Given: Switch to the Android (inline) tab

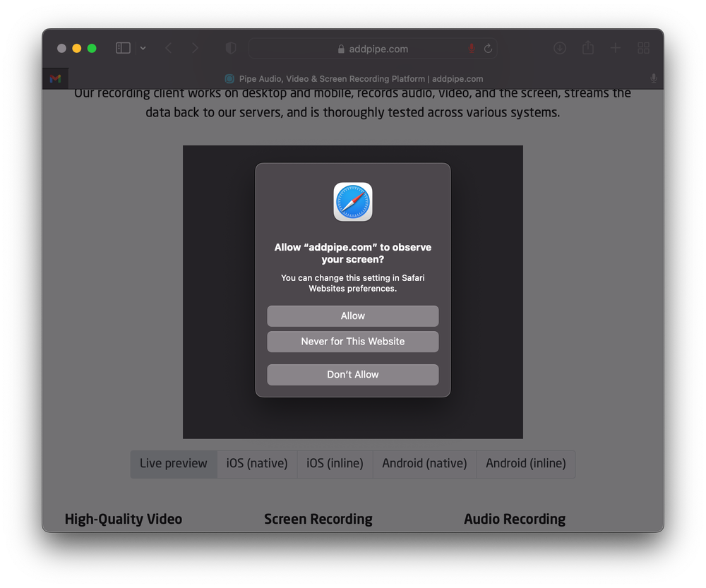Looking at the screenshot, I should click(525, 464).
